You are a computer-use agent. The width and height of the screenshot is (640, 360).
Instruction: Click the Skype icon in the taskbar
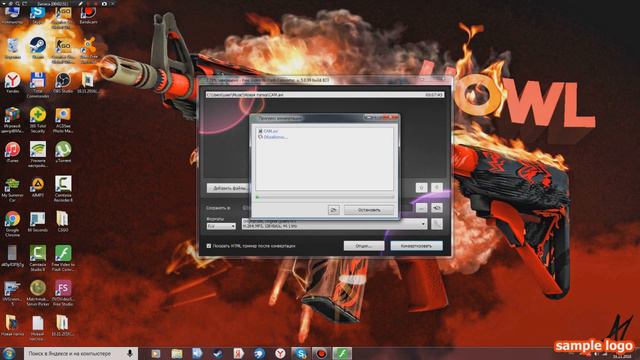click(x=300, y=353)
